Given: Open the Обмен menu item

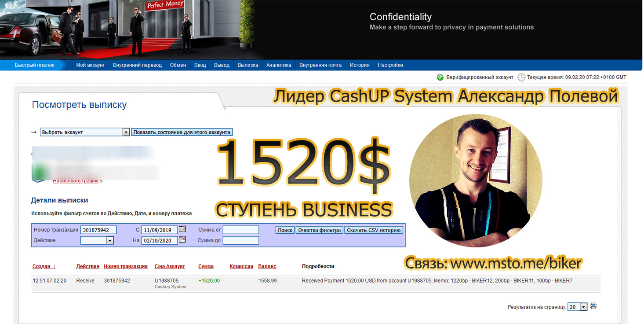Looking at the screenshot, I should (x=178, y=65).
